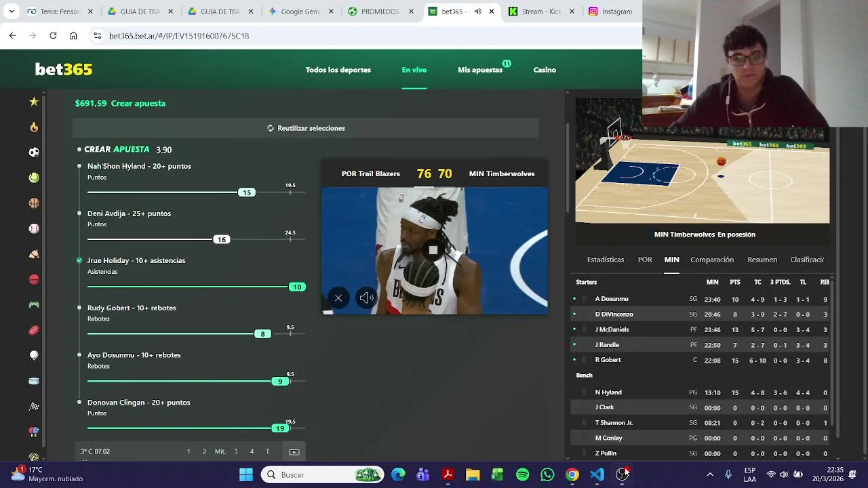Click R Gobert row in starters table
This screenshot has width=868, height=488.
701,360
